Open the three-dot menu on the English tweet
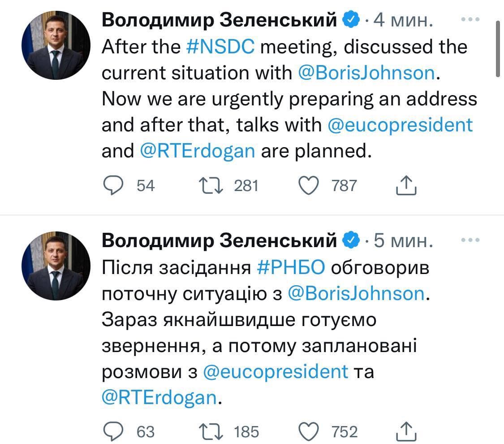This screenshot has width=504, height=444. [x=470, y=19]
